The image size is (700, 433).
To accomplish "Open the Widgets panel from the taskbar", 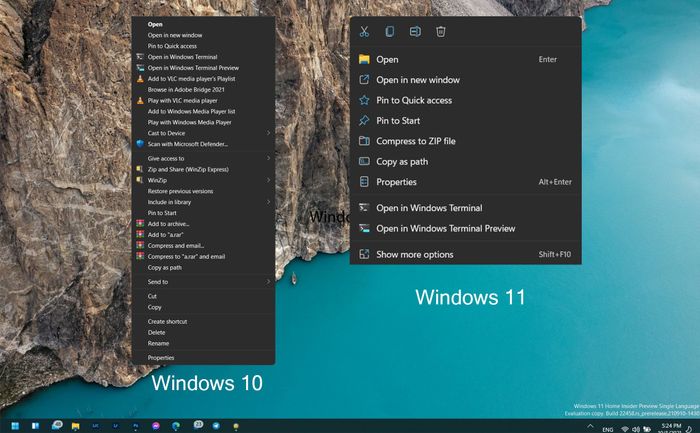I will pyautogui.click(x=35, y=426).
